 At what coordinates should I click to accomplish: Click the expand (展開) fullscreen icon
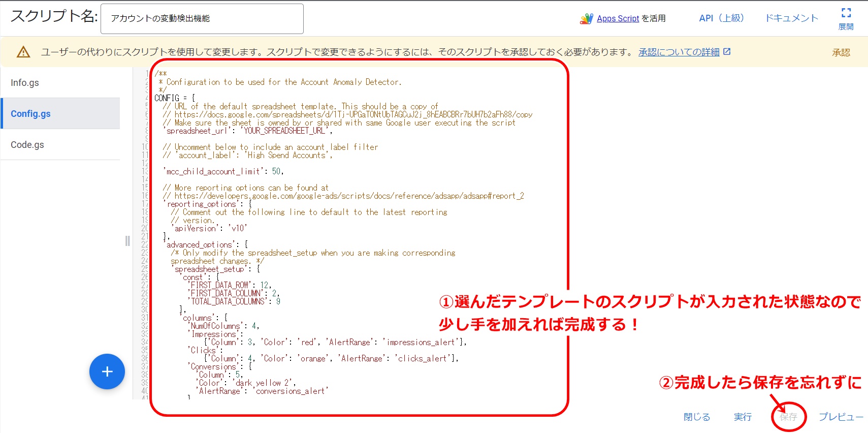pyautogui.click(x=846, y=14)
